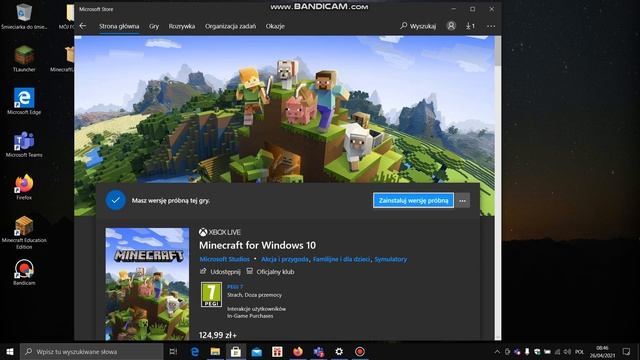Screen dimensions: 640x360
Task: Click the title Minecraft for Windows 10
Action: point(258,245)
